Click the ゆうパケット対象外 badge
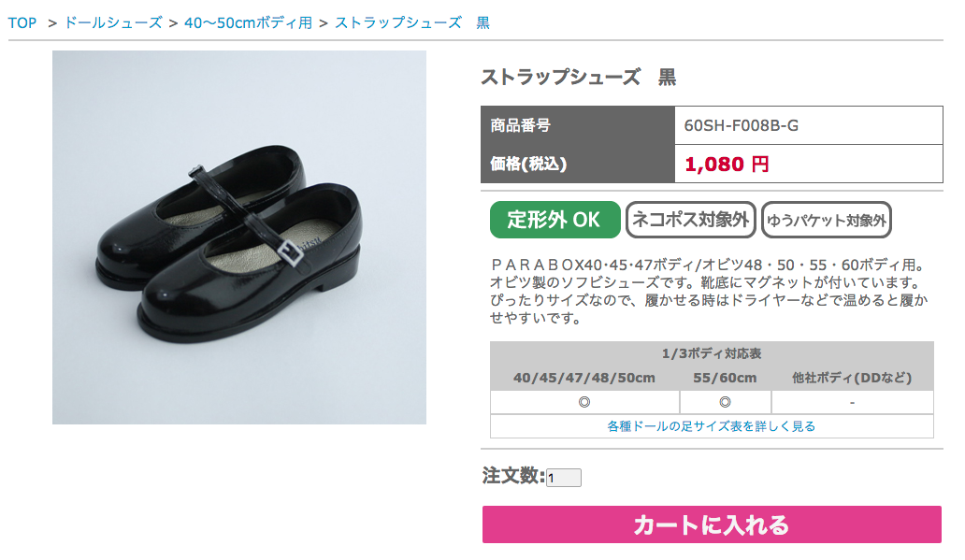 point(827,221)
